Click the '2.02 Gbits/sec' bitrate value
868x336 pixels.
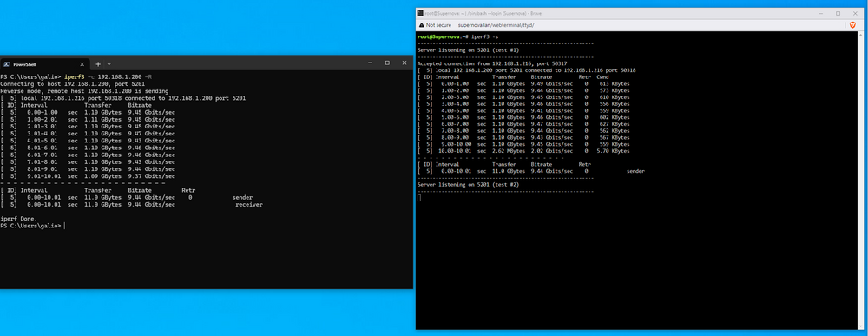[552, 151]
